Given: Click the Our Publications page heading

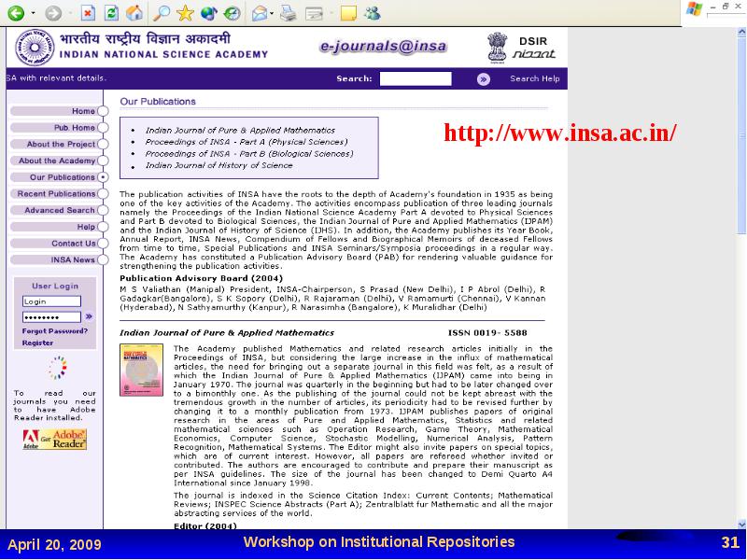Looking at the screenshot, I should pos(158,102).
